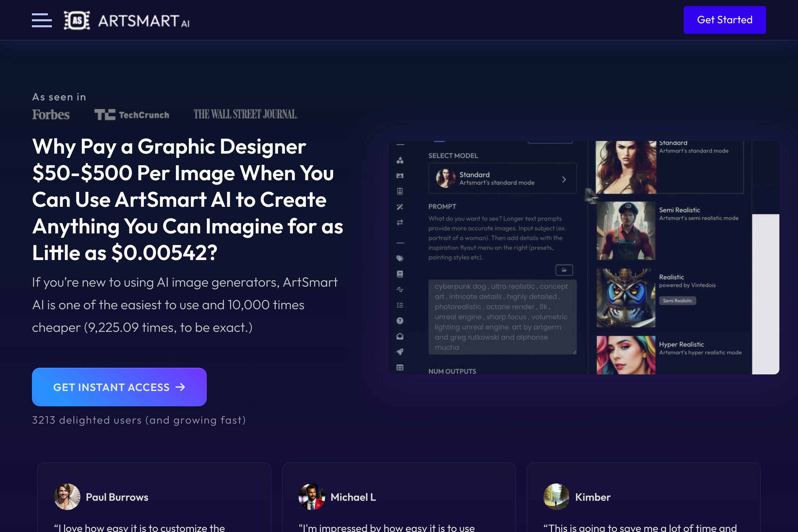Open the hamburger navigation menu
Image resolution: width=798 pixels, height=532 pixels.
coord(42,20)
